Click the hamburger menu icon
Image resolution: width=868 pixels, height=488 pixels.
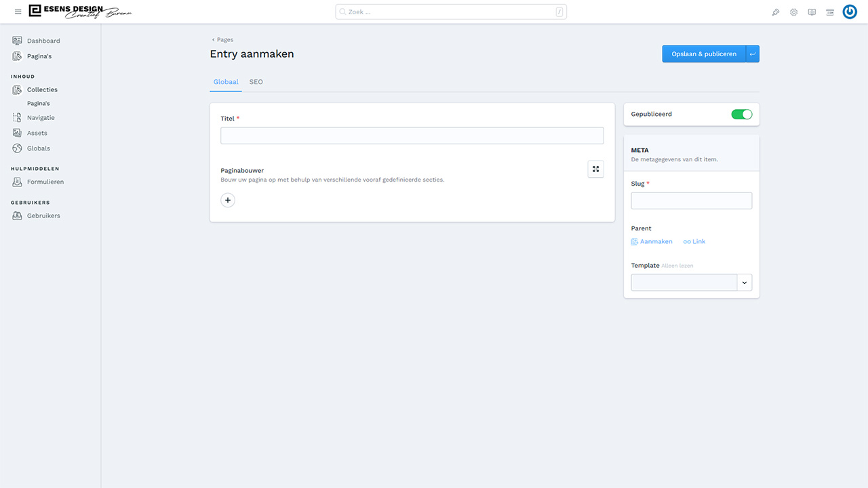pos(18,12)
